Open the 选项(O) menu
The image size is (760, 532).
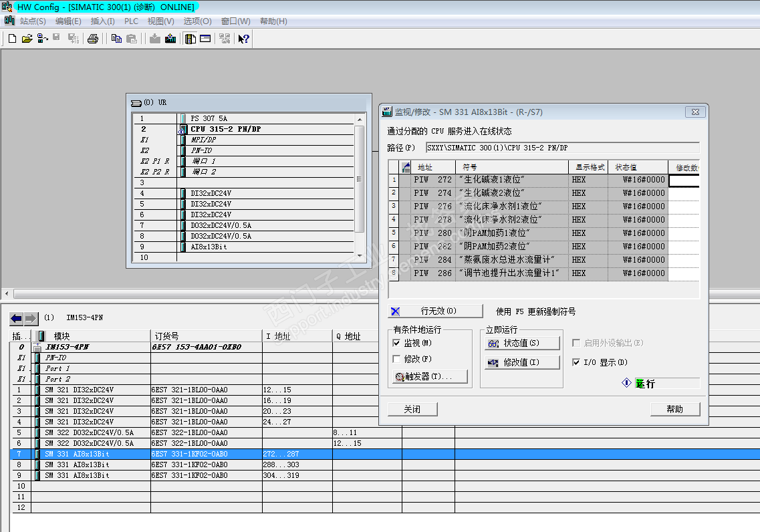coord(198,21)
